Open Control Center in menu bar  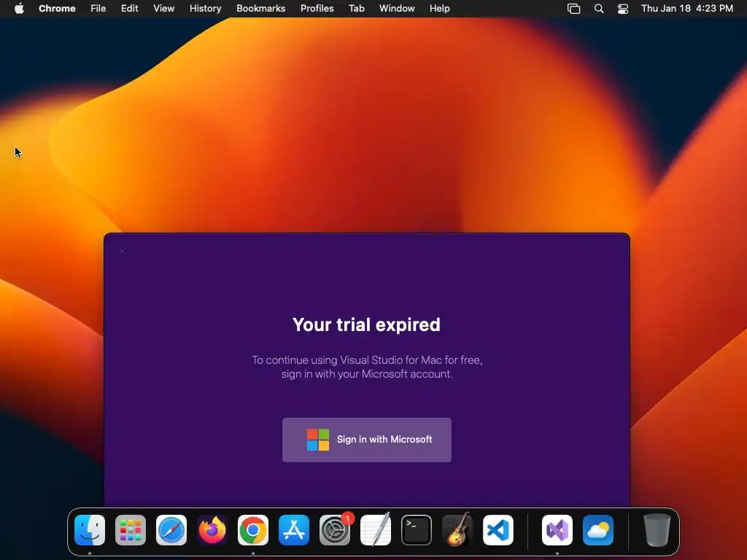[623, 9]
